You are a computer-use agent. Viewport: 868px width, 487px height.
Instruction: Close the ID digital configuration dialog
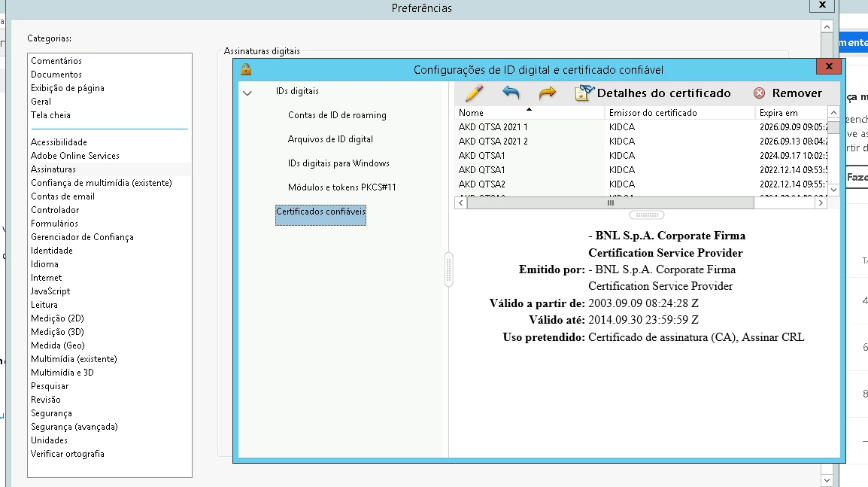[829, 66]
